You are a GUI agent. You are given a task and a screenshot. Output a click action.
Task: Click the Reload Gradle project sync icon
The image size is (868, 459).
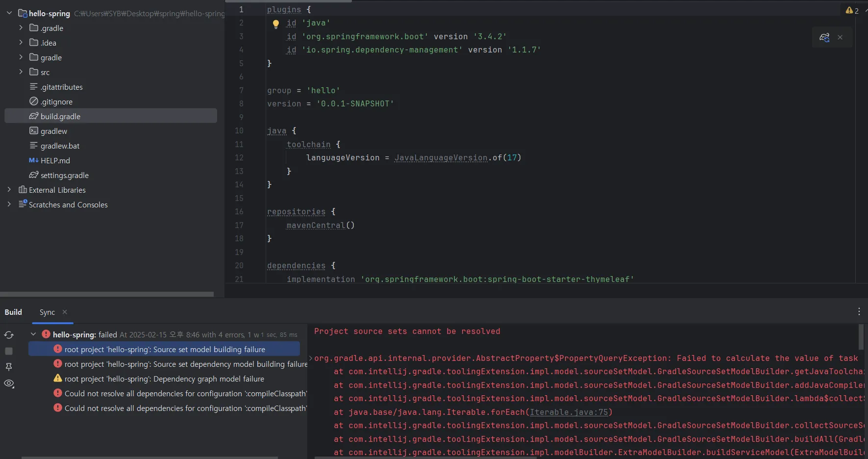click(x=9, y=335)
